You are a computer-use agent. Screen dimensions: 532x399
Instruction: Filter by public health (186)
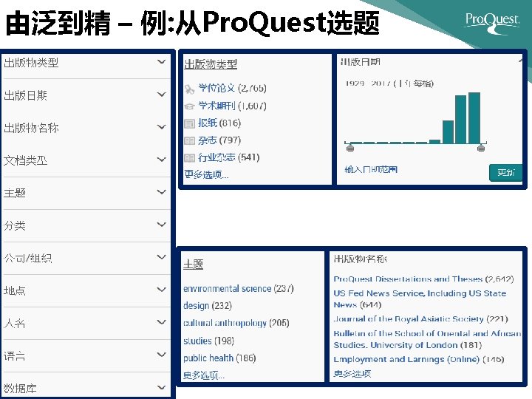pos(219,358)
